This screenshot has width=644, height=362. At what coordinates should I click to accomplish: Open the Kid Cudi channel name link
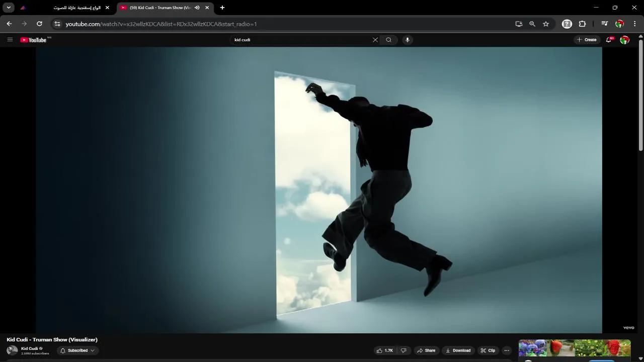coord(30,348)
